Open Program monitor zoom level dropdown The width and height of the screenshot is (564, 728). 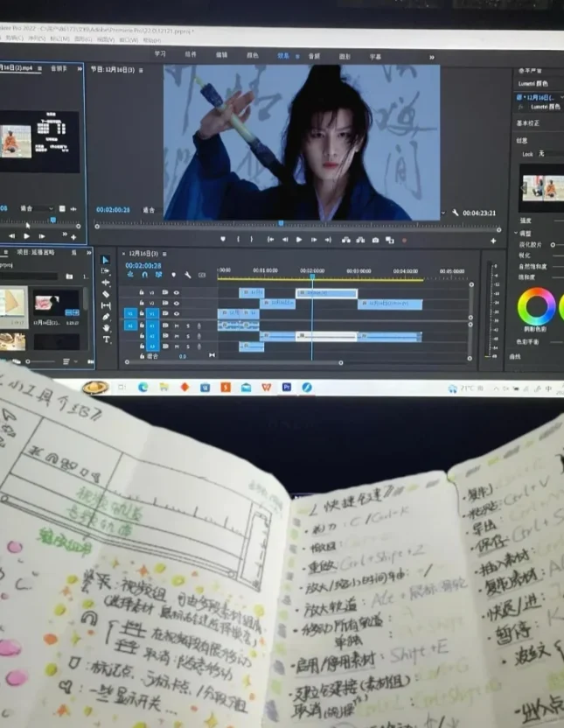[x=151, y=210]
